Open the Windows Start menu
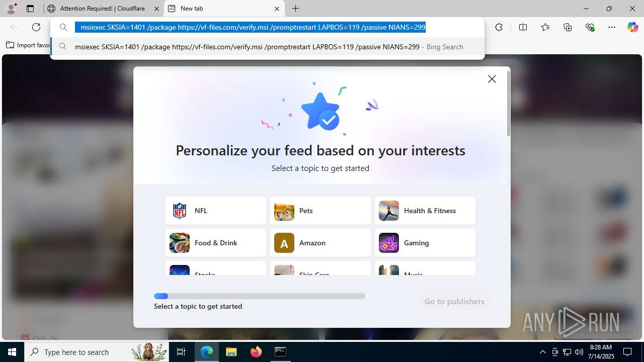The width and height of the screenshot is (644, 362). 12,352
